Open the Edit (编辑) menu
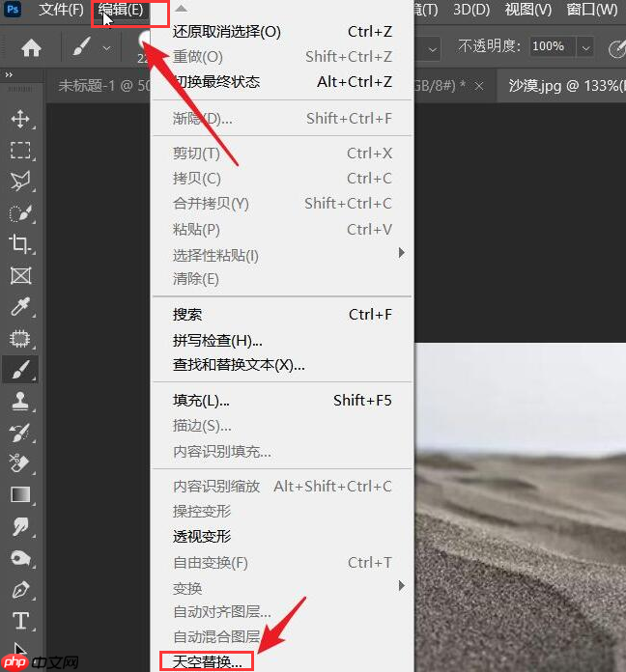The height and width of the screenshot is (672, 626). point(121,10)
